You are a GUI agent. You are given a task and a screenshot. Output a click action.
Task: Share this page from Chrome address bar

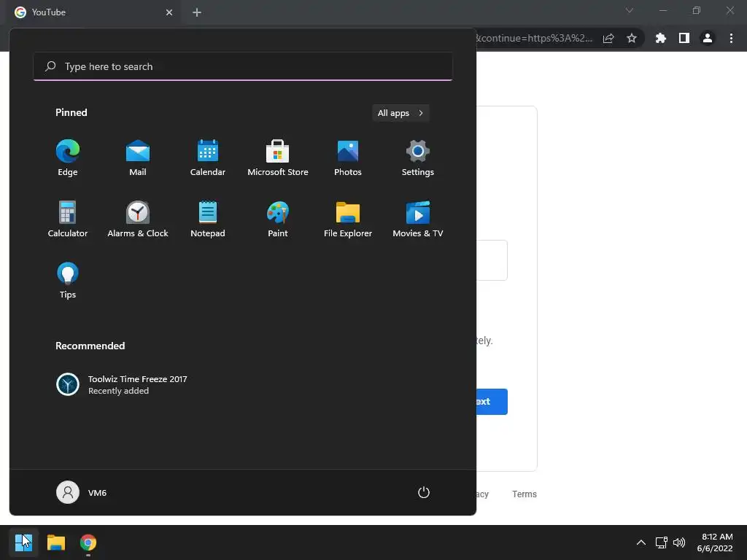click(x=608, y=38)
